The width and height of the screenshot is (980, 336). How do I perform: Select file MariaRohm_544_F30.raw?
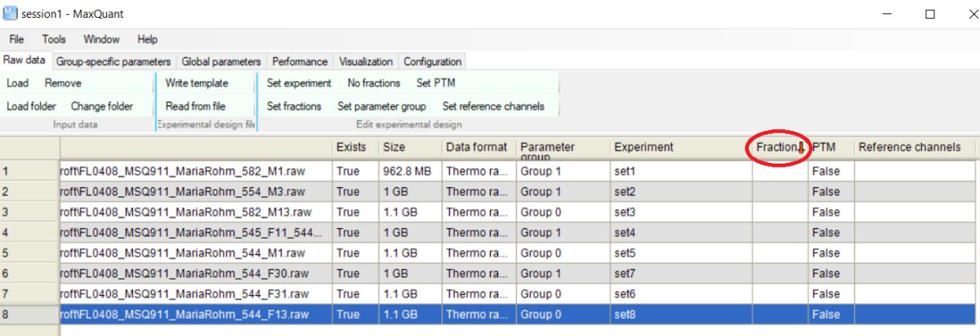(196, 273)
